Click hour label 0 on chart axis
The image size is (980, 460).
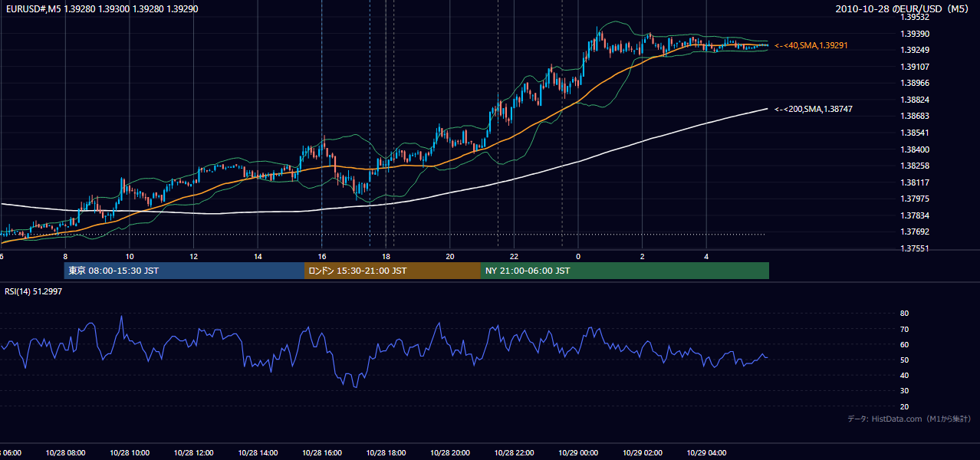[x=578, y=256]
